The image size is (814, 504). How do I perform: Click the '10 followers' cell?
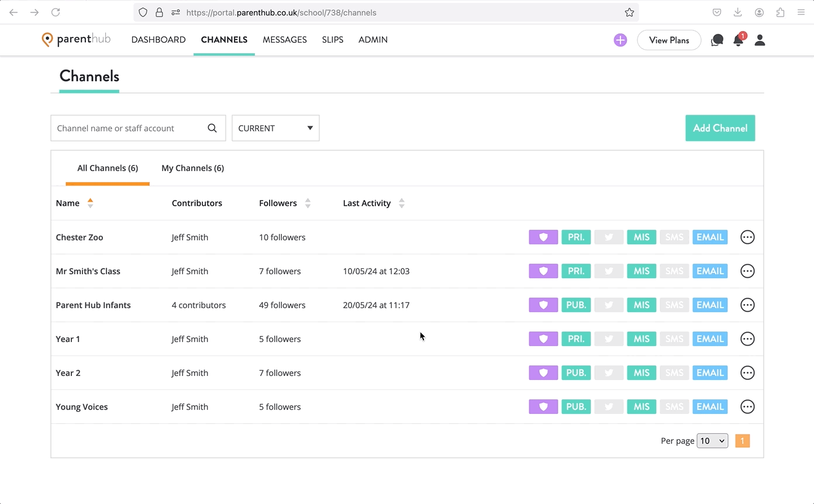pyautogui.click(x=282, y=237)
